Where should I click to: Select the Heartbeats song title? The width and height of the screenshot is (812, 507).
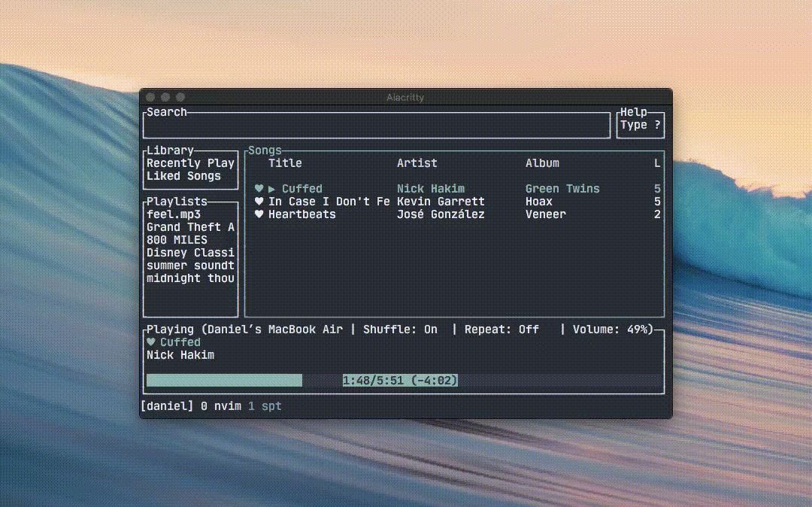pos(302,214)
